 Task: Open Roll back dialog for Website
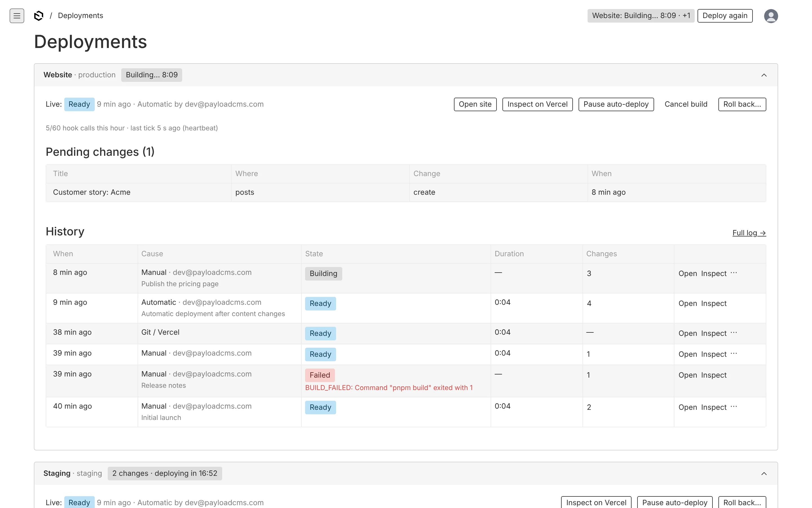[742, 104]
